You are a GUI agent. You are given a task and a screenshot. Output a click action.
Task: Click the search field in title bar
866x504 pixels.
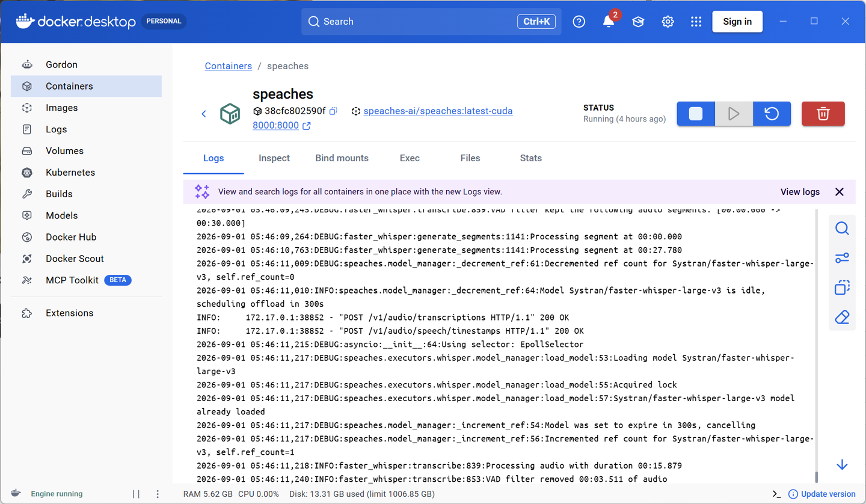coord(431,22)
